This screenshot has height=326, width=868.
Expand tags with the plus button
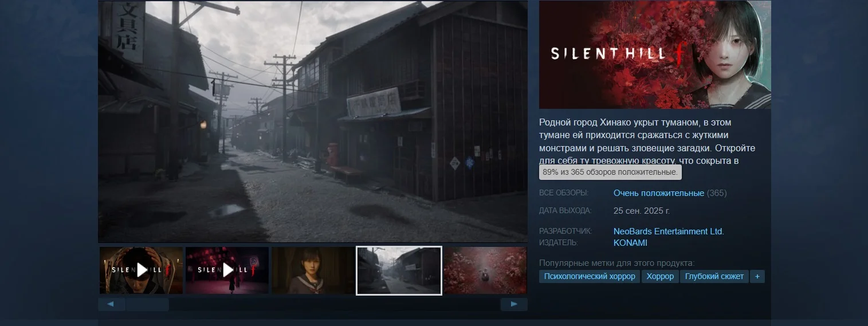(757, 277)
